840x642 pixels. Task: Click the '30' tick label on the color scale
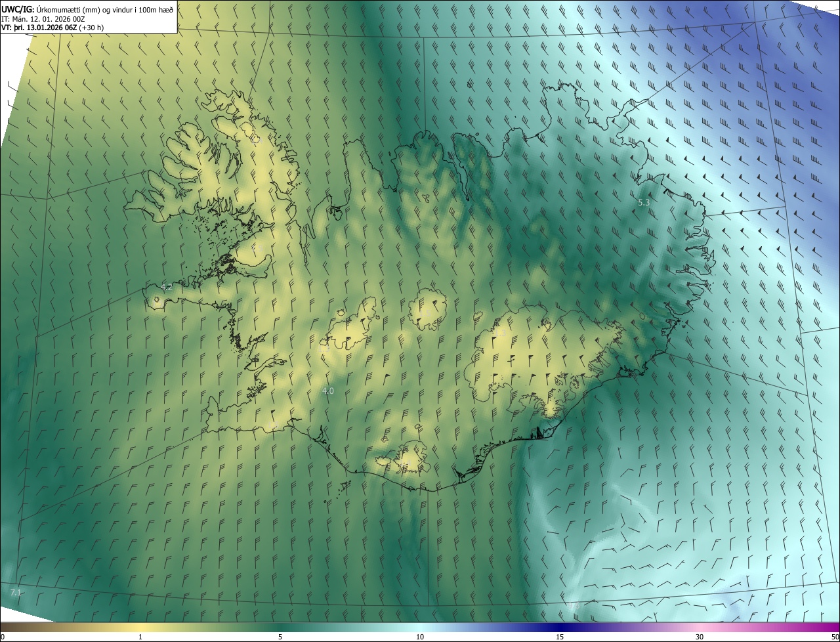point(700,637)
